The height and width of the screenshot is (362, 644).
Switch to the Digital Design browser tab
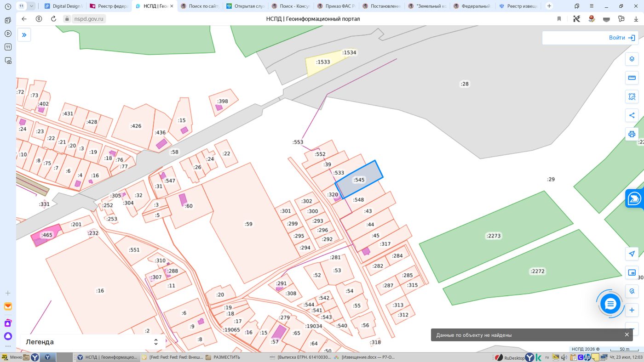[64, 6]
